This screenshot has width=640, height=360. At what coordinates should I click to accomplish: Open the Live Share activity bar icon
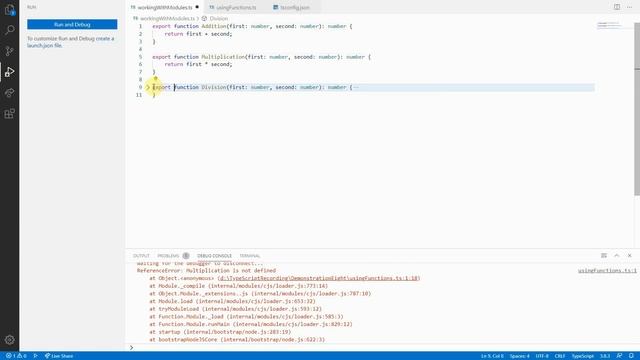pos(9,93)
